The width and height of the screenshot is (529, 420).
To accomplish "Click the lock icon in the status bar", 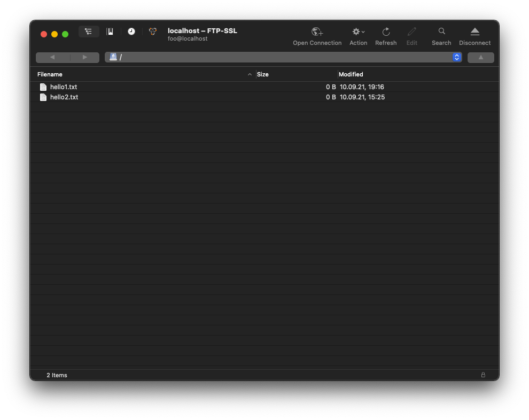I will (x=483, y=375).
